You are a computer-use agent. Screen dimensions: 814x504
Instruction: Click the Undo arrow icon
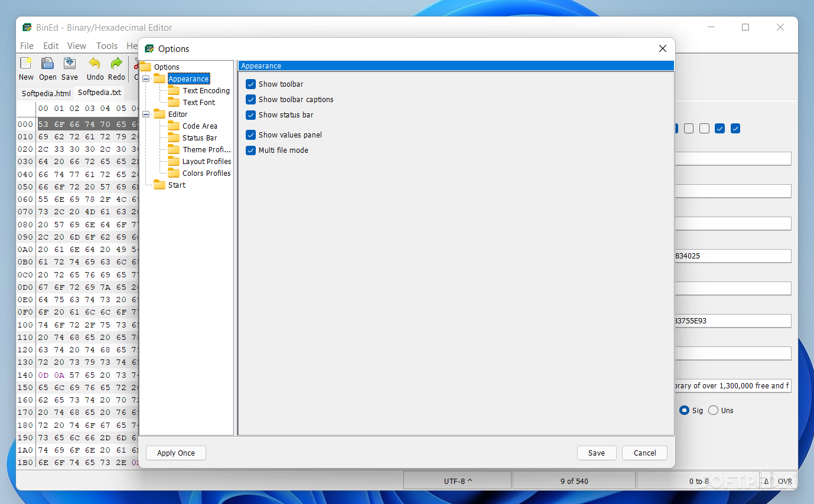(95, 64)
